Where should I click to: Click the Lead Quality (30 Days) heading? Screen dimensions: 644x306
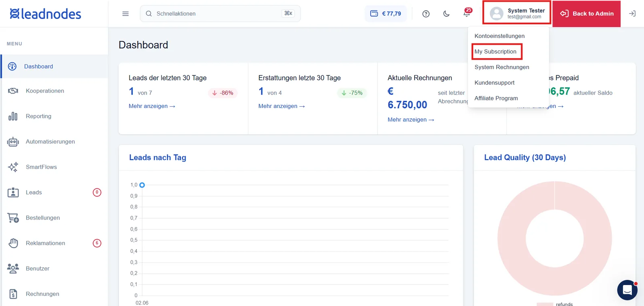click(525, 157)
